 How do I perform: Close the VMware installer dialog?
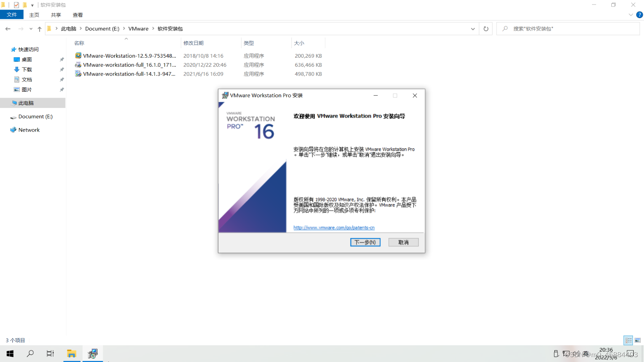click(x=415, y=96)
